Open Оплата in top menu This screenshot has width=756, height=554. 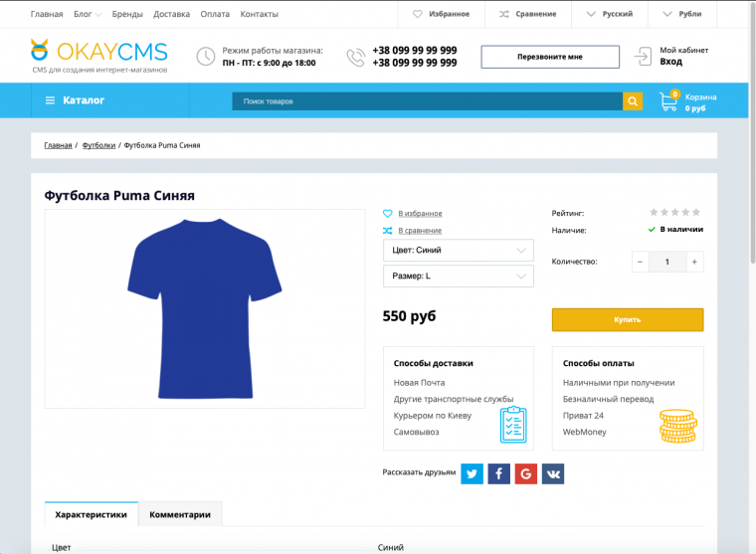215,14
